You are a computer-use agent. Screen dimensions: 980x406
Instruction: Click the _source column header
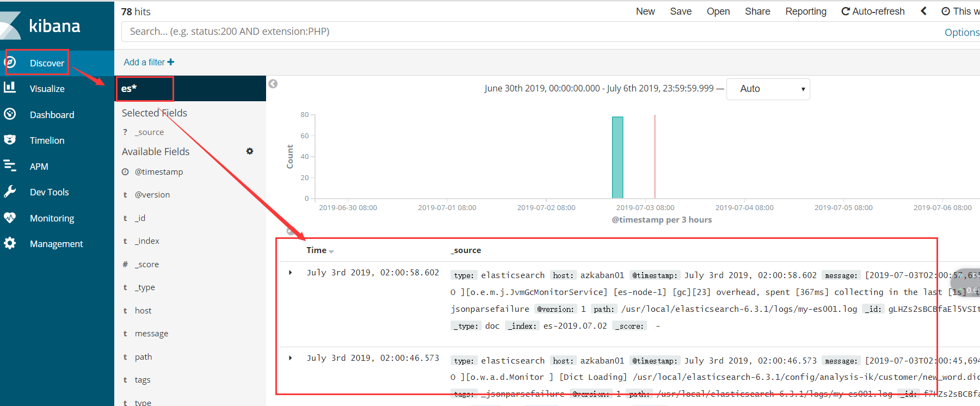pos(466,250)
